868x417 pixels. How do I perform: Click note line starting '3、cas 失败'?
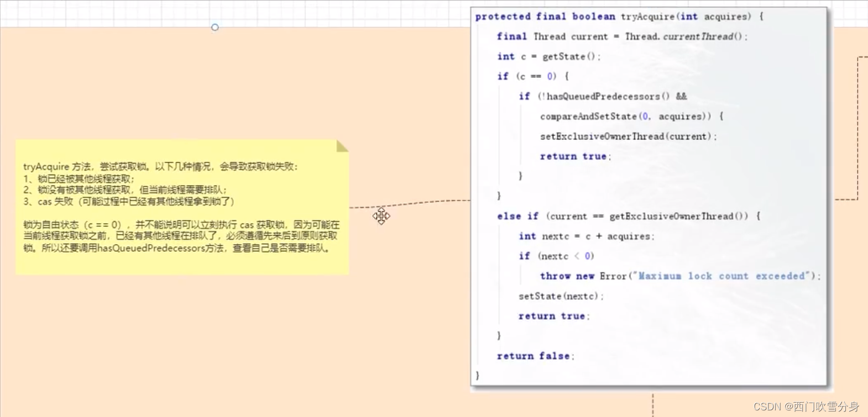tap(129, 201)
